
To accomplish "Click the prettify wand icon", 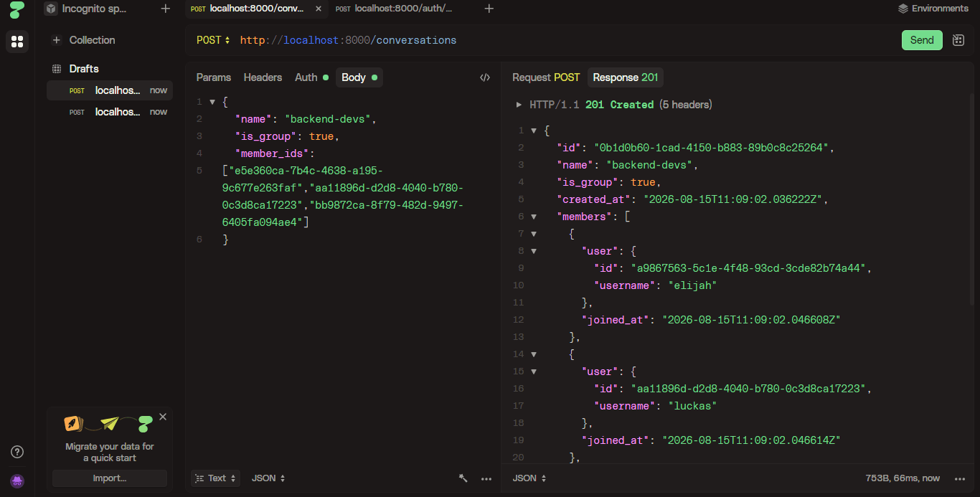I will tap(463, 478).
